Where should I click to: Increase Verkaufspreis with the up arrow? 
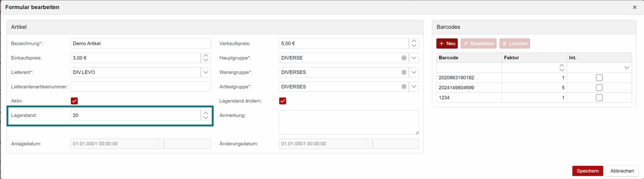414,41
